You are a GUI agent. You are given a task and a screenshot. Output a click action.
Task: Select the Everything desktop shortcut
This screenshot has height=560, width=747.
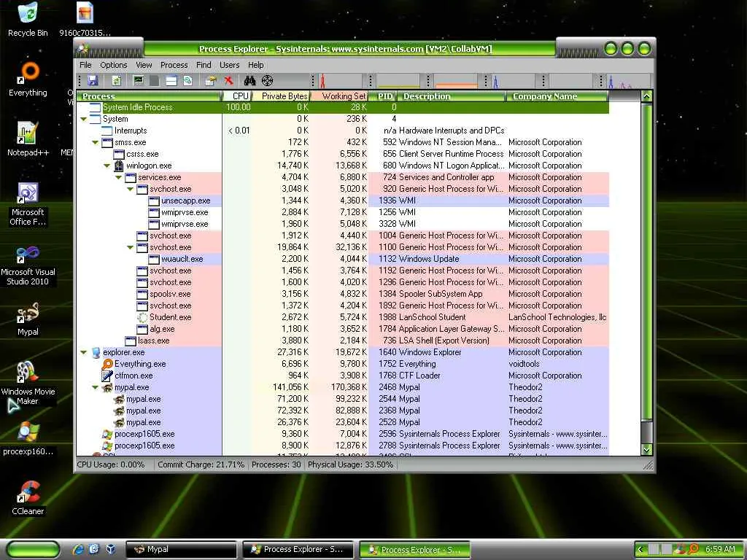coord(28,79)
